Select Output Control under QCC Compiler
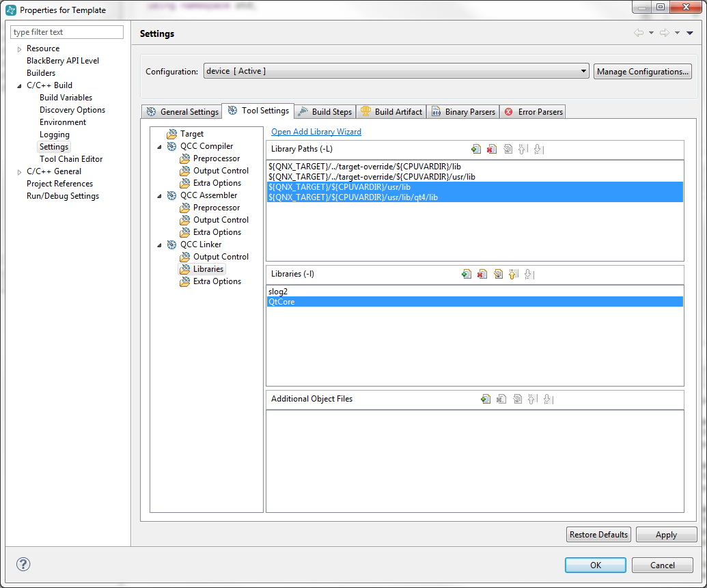Screen dimensions: 707x588 pos(221,171)
